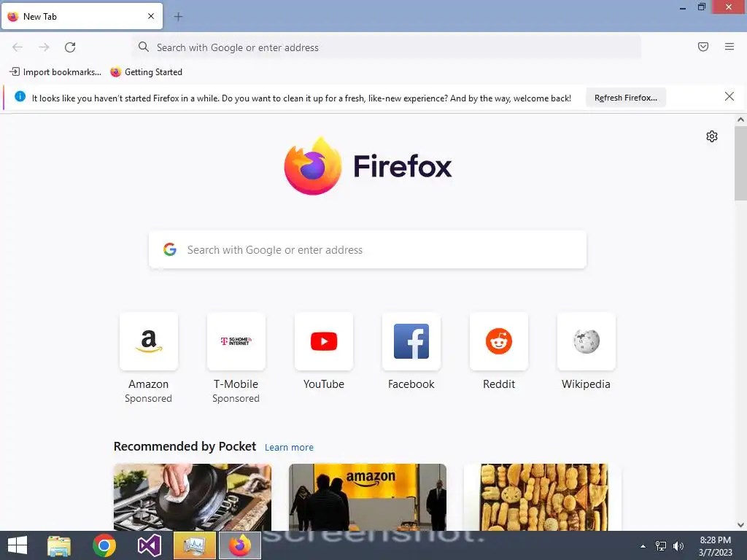747x560 pixels.
Task: Open the Amazon sign Pocket story thumbnail
Action: coord(368,497)
